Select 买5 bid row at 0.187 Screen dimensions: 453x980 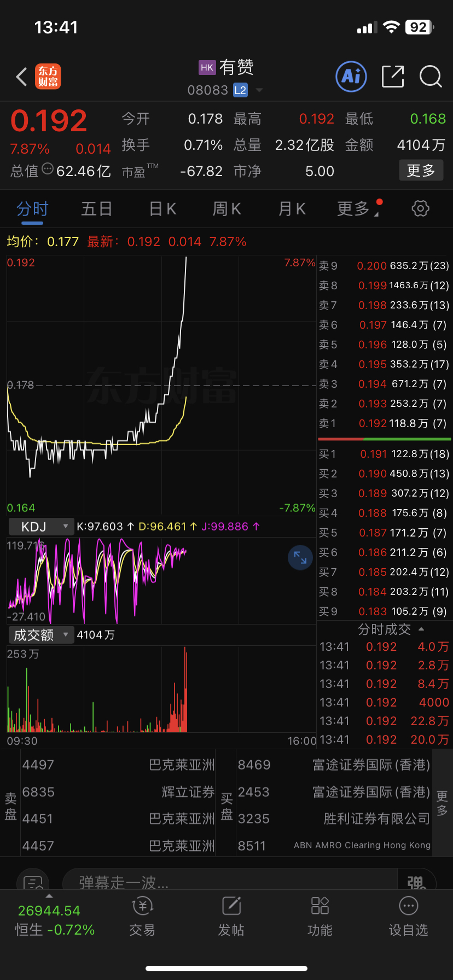(x=384, y=533)
